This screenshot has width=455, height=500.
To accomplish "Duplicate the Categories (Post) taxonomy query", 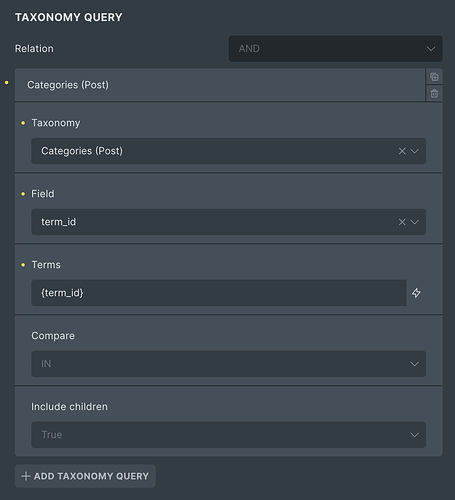I will [x=434, y=77].
